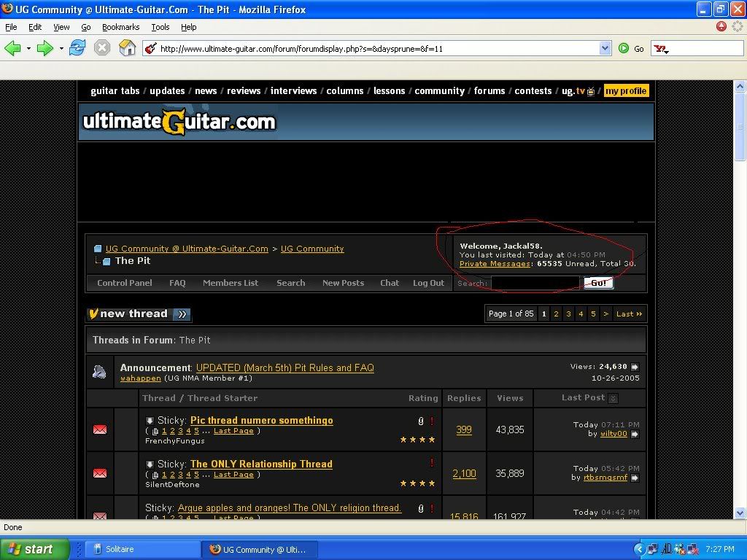Image resolution: width=747 pixels, height=560 pixels.
Task: Open the forward button history dropdown arrow
Action: (61, 49)
